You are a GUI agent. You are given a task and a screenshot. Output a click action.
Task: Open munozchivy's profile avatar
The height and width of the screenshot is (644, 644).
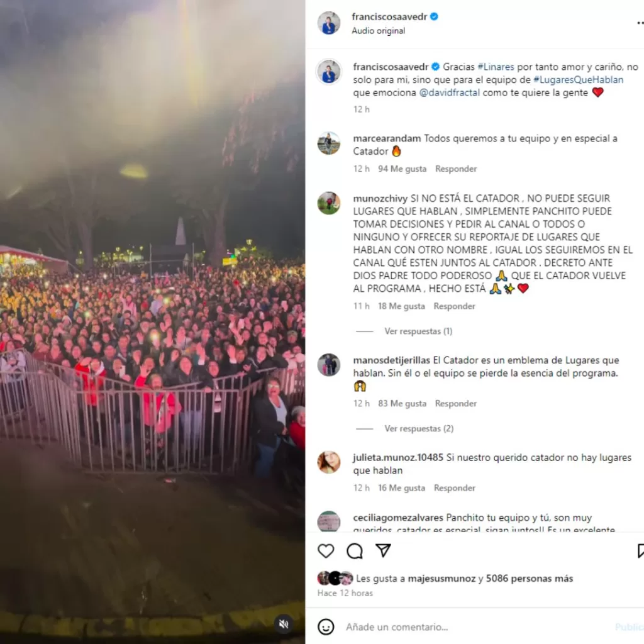[328, 203]
